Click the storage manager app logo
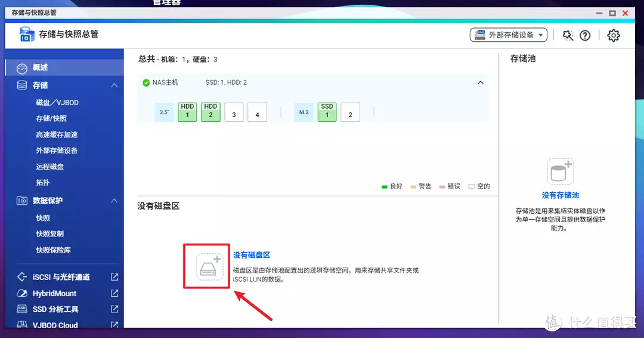 [x=26, y=34]
